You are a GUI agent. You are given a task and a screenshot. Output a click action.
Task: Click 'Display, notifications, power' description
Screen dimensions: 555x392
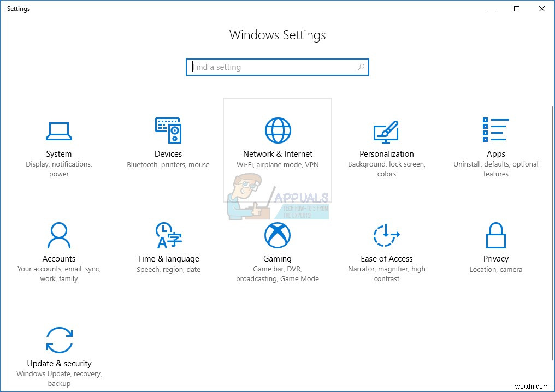pos(59,169)
